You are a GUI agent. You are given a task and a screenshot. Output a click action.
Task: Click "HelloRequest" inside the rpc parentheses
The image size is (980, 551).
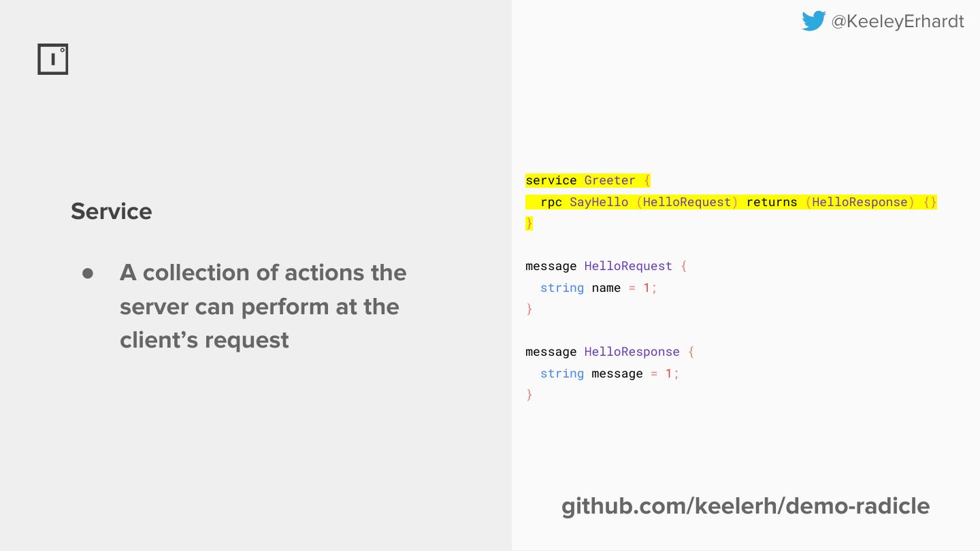[x=687, y=202]
